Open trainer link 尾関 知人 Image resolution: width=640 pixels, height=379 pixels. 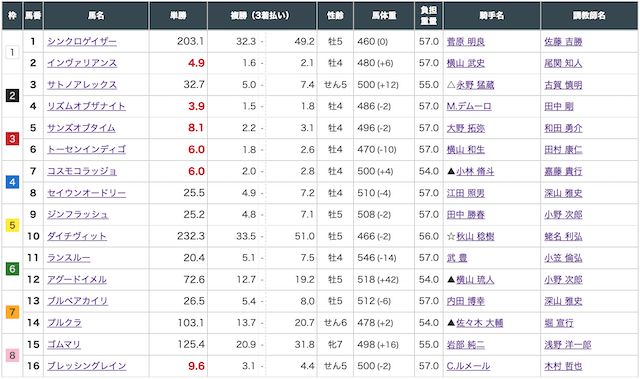[563, 63]
